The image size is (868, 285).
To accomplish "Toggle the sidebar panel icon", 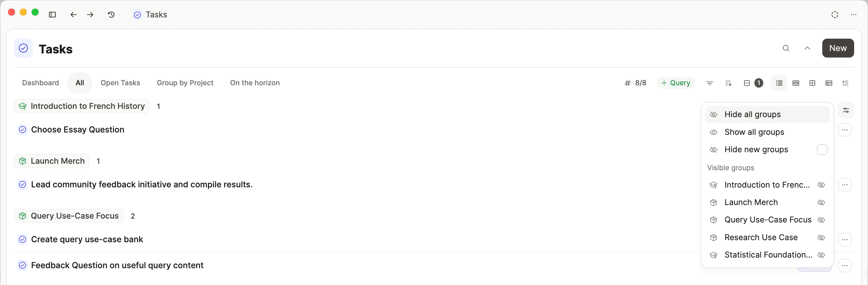I will (x=52, y=14).
